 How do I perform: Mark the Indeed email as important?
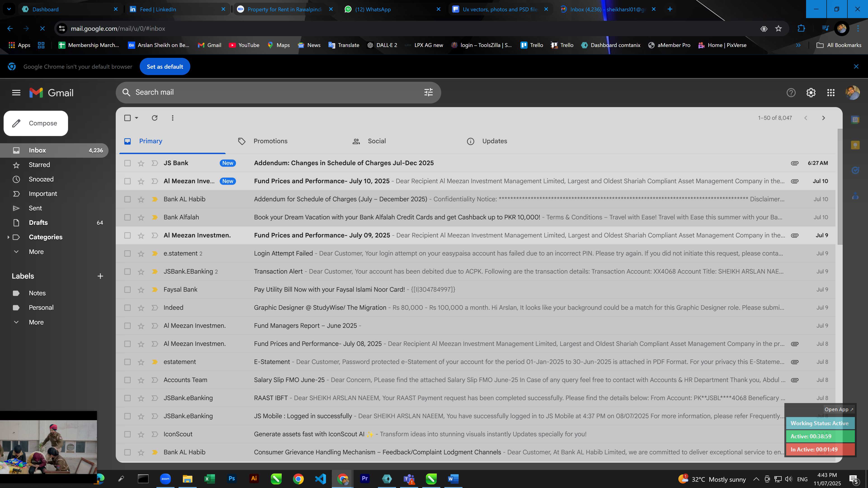[x=155, y=308]
